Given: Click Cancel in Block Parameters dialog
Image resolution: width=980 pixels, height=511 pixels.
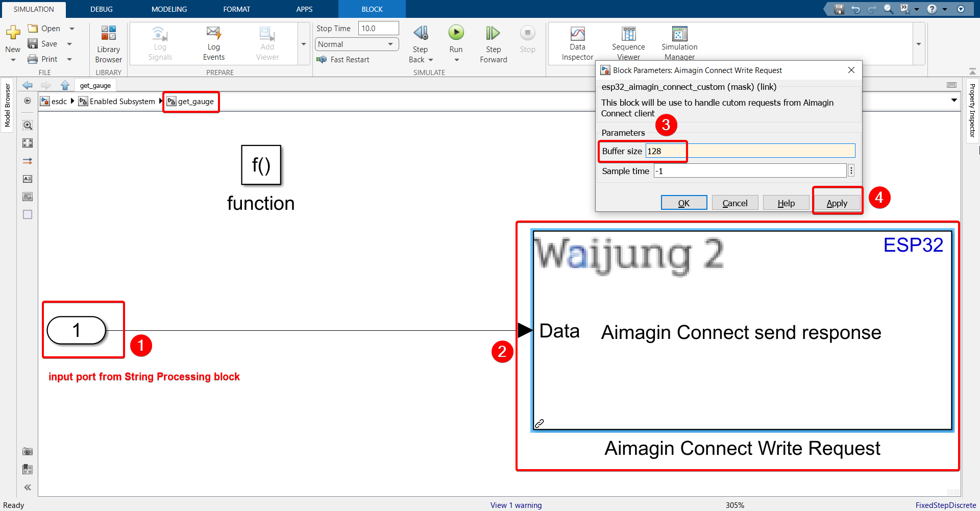Looking at the screenshot, I should coord(735,203).
